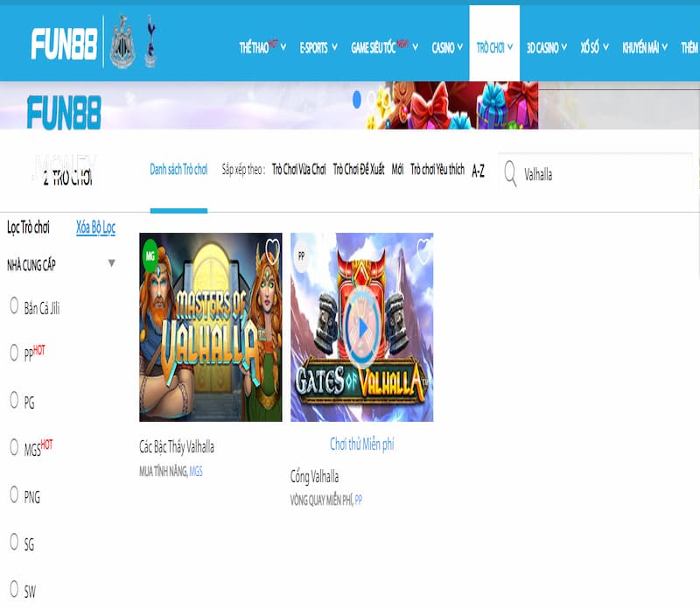This screenshot has height=610, width=700.
Task: Open the Casino dropdown menu
Action: click(x=448, y=48)
